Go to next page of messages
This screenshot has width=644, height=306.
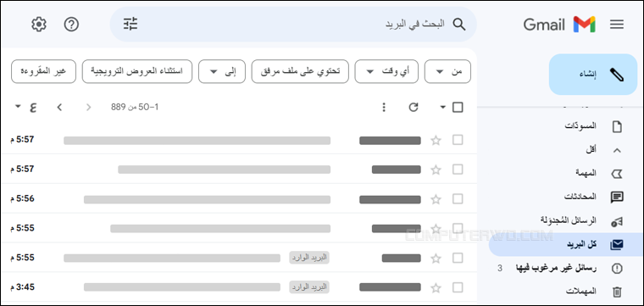(59, 108)
